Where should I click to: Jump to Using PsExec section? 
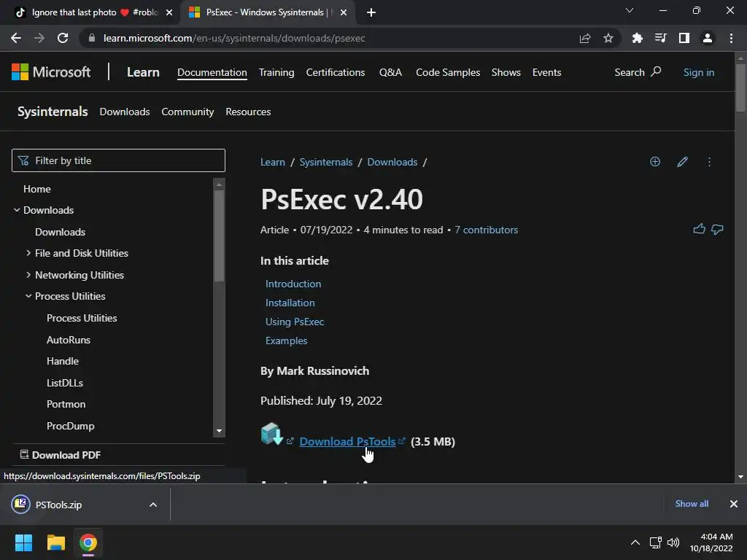pyautogui.click(x=295, y=322)
